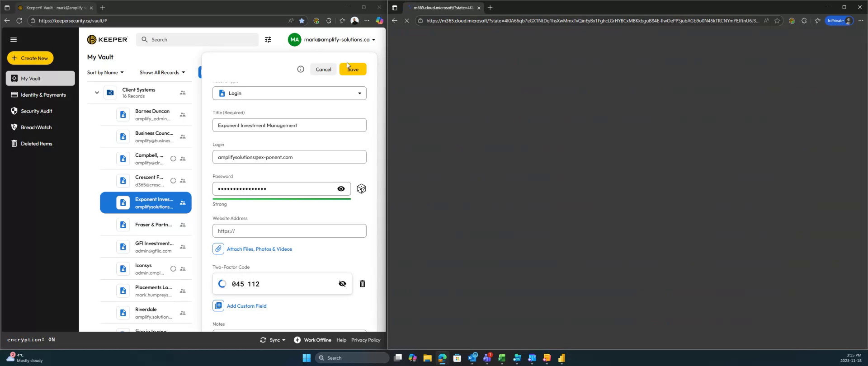Click the Attach Files, Photos & Videos link
Screen dimensions: 868x366
pos(259,249)
